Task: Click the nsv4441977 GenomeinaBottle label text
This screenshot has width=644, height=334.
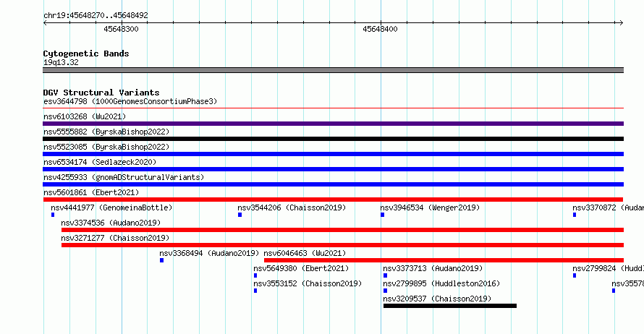Action: pos(111,207)
